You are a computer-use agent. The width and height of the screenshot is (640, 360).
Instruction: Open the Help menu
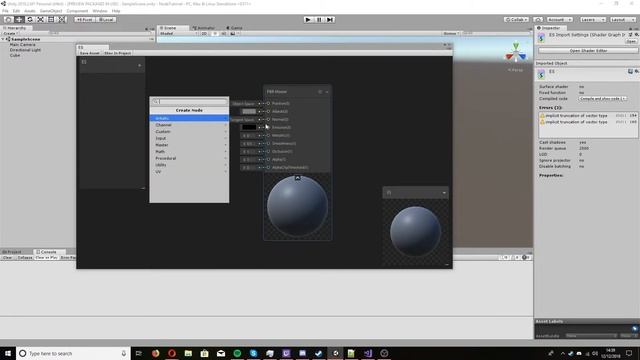pos(116,11)
